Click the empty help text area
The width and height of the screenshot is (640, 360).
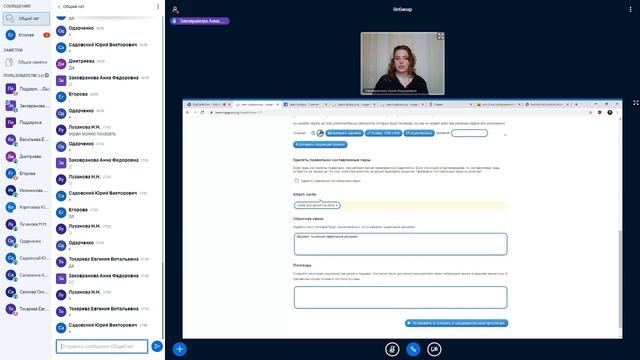point(400,297)
